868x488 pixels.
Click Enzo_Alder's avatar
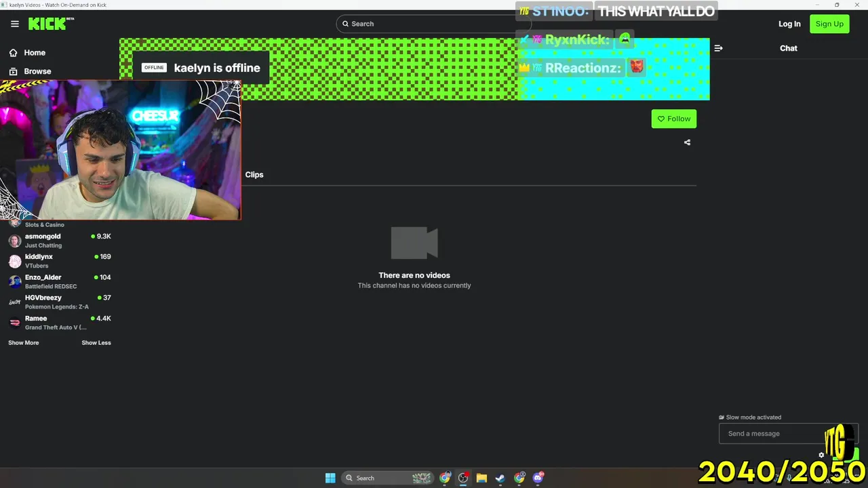click(x=15, y=282)
